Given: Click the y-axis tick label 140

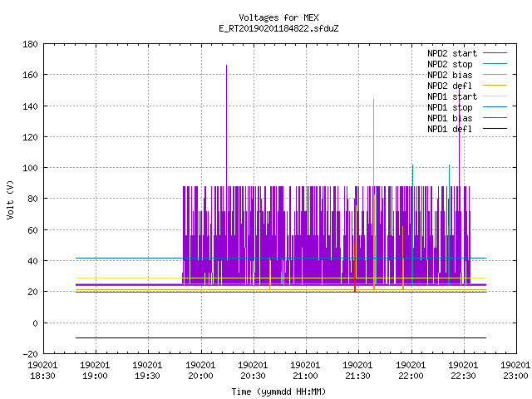Looking at the screenshot, I should coord(30,106).
